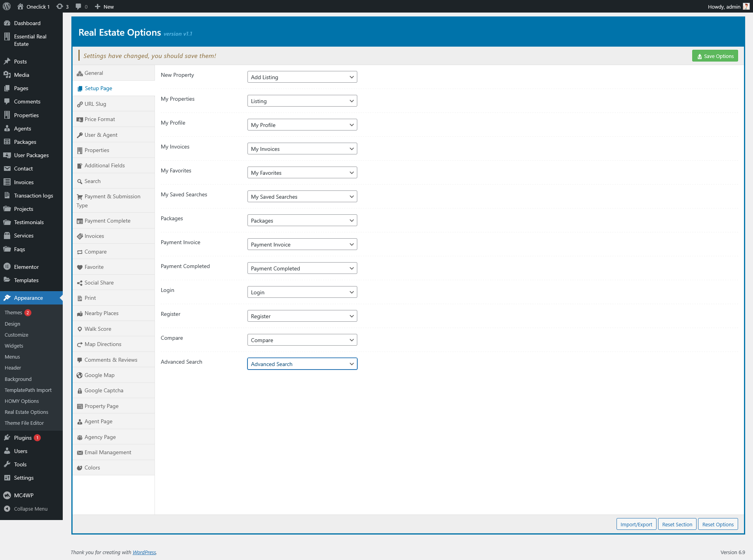Screen dimensions: 753x560
Task: Open the Login page dropdown
Action: pos(302,292)
